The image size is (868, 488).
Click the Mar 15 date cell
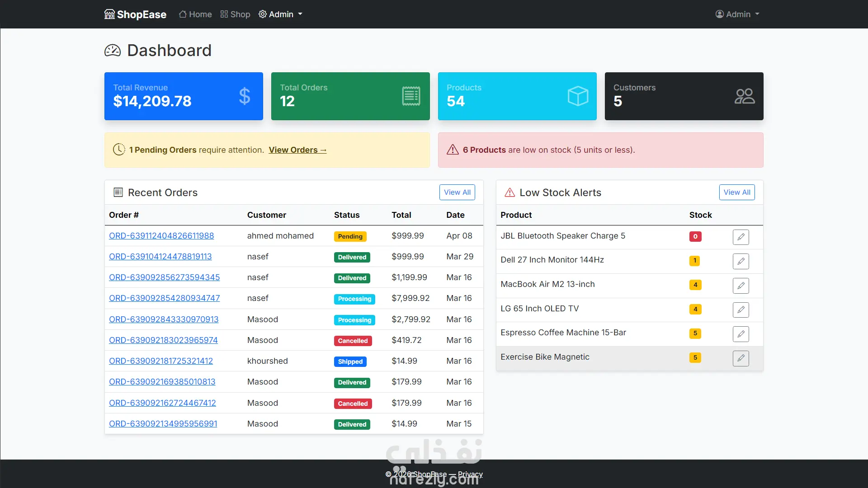click(x=459, y=424)
